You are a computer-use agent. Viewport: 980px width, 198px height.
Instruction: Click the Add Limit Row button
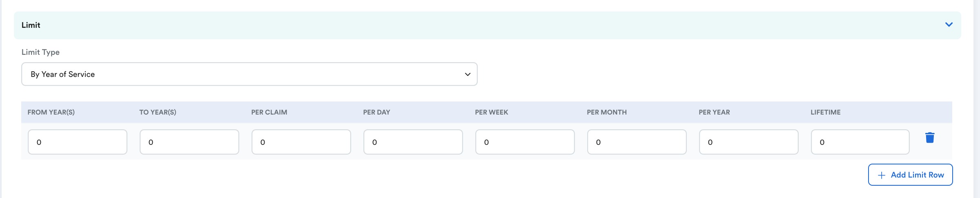(x=911, y=175)
